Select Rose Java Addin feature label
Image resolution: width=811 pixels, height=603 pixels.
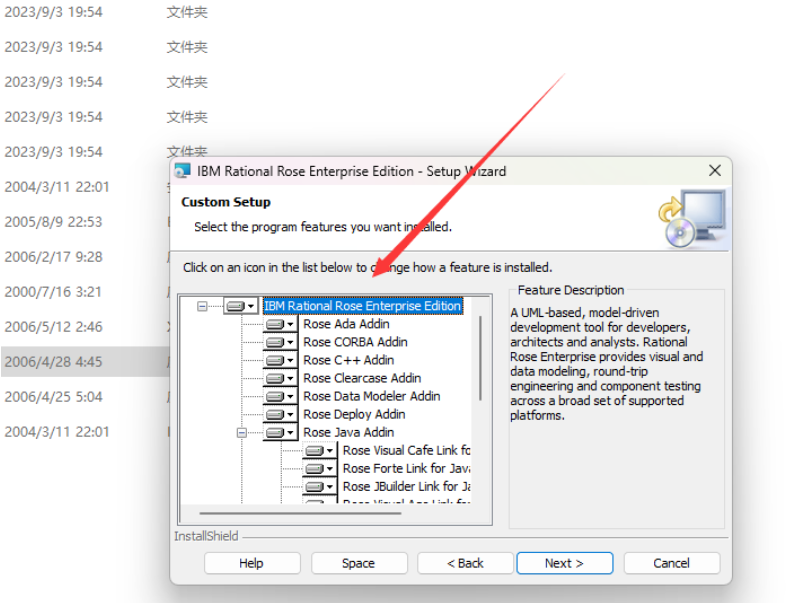click(349, 432)
